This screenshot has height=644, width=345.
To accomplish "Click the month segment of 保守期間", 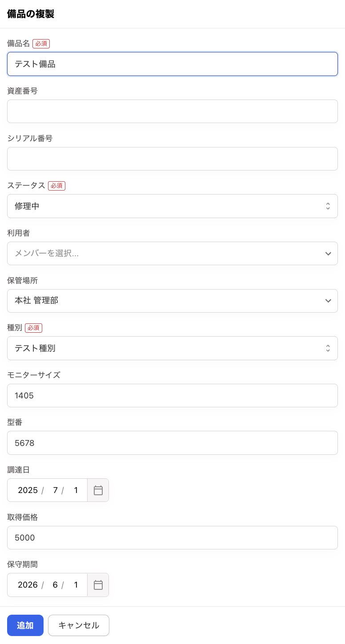I will pos(55,585).
